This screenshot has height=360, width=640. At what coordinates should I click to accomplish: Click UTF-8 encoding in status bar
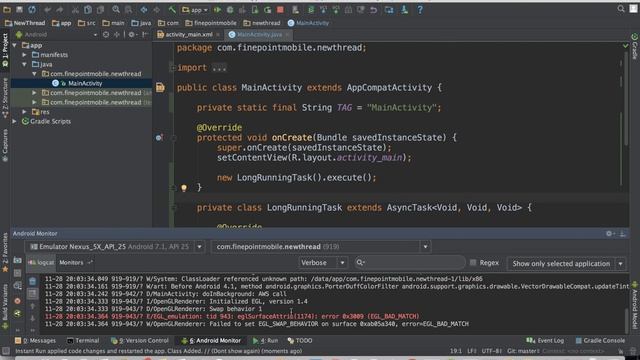pos(492,351)
